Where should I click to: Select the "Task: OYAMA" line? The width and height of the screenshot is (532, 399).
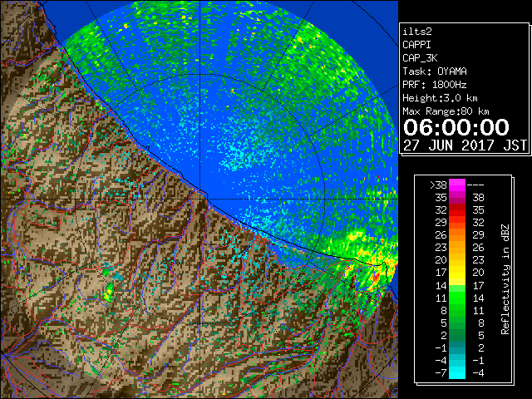point(435,71)
